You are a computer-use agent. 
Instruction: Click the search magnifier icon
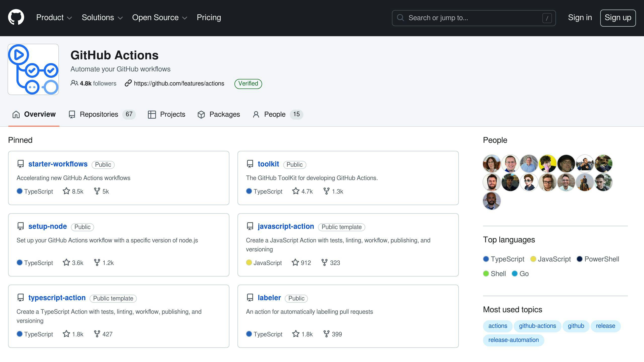pyautogui.click(x=400, y=18)
